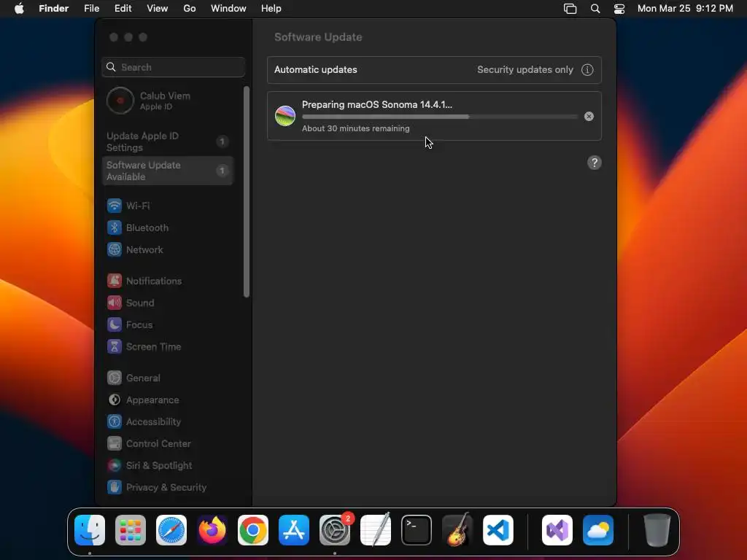Open Trash from the Dock
The height and width of the screenshot is (560, 747).
pos(657,530)
